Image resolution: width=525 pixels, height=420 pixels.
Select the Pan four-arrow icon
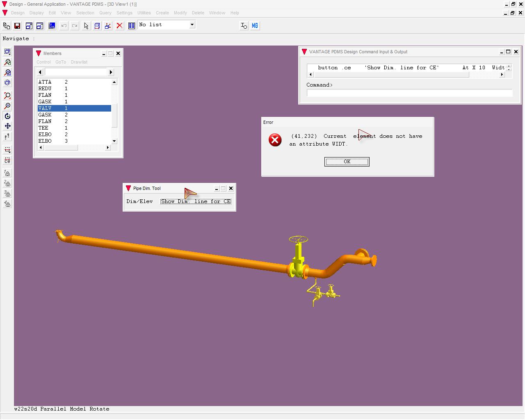click(7, 126)
